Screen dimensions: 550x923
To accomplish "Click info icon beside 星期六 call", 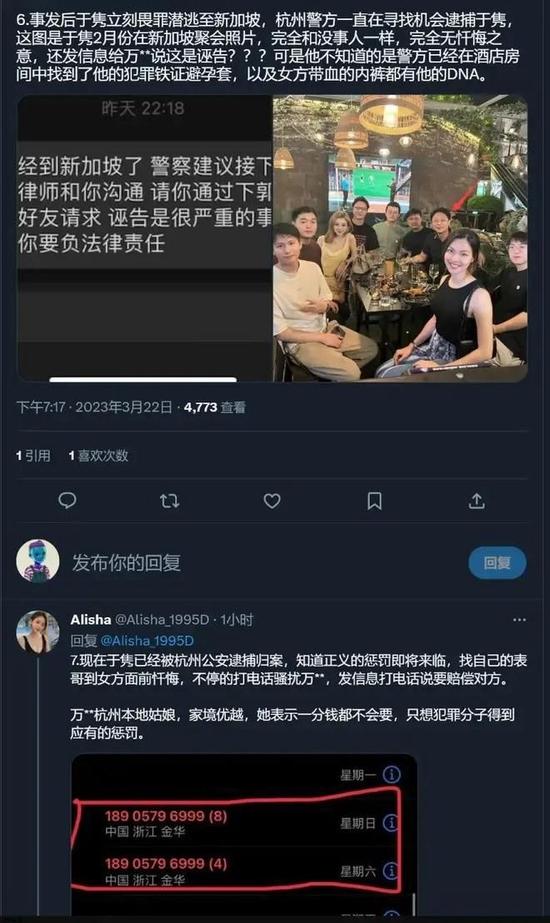I will (x=391, y=870).
